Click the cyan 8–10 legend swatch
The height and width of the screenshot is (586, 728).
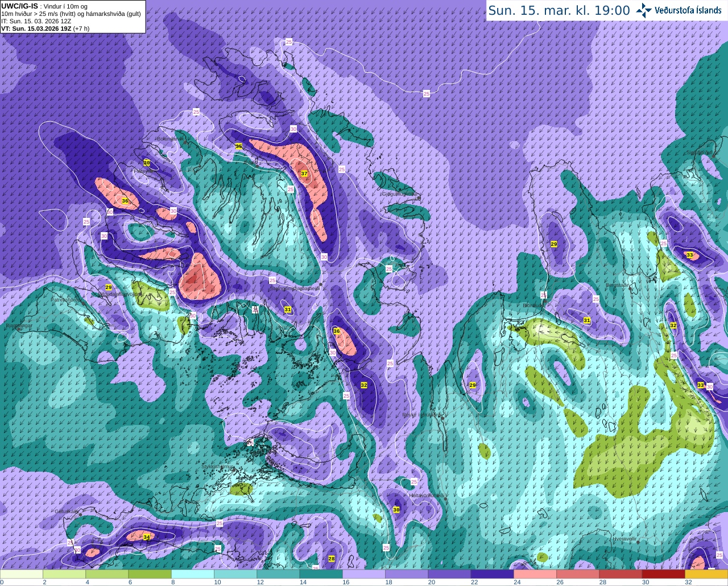(193, 574)
